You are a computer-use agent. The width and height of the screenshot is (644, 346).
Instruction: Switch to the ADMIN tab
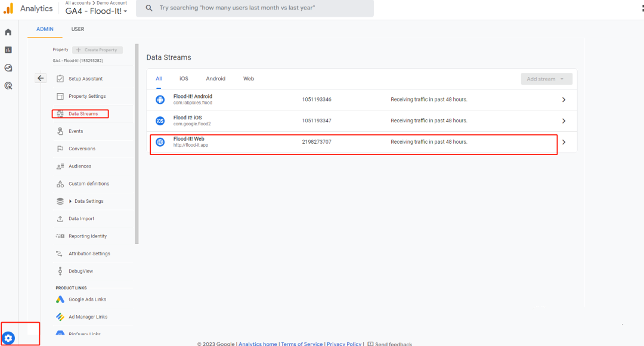45,29
